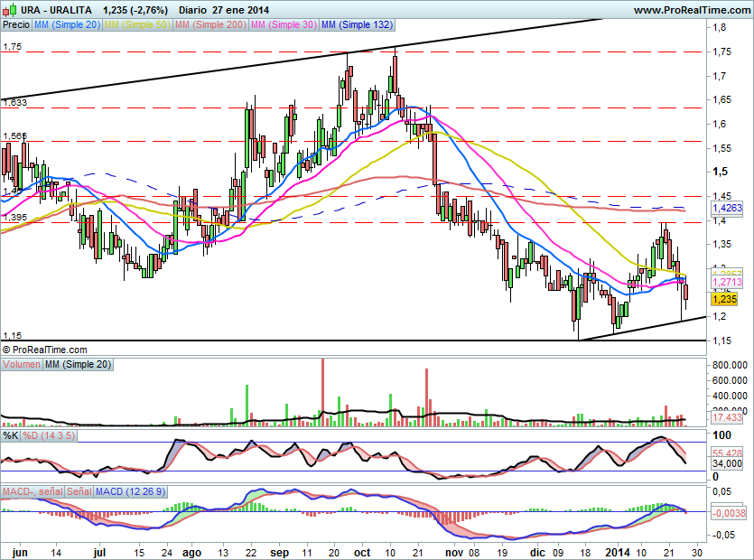Select the Precio label tab

coord(15,25)
